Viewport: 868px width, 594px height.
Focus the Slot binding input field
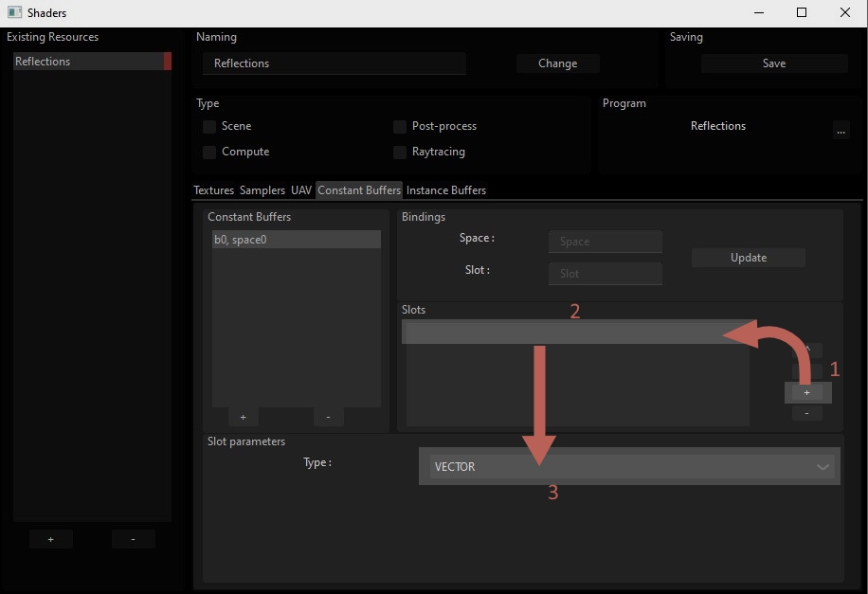(x=606, y=274)
